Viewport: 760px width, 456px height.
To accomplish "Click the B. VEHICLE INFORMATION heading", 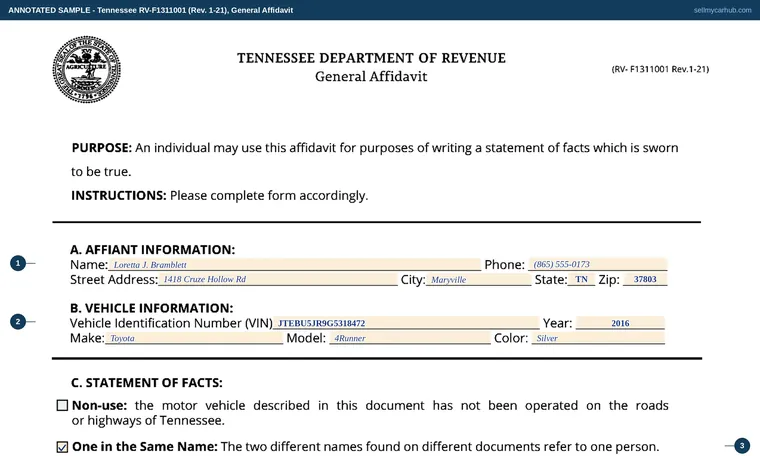I will pos(151,308).
